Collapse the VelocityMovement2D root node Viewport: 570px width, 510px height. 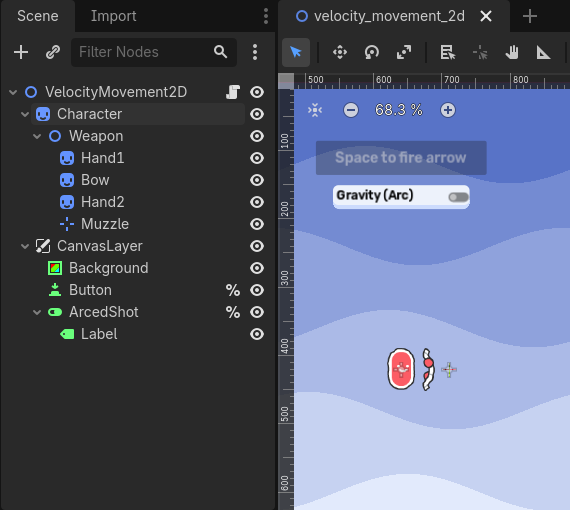13,92
